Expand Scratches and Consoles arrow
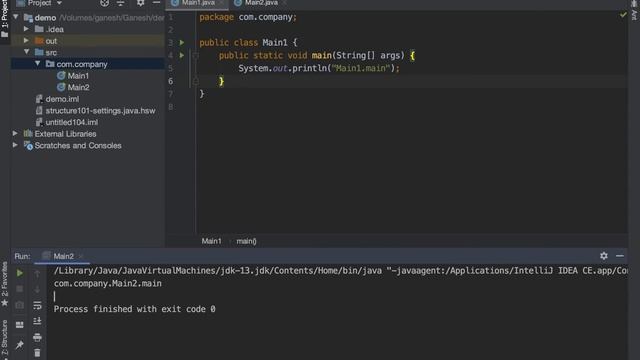 click(x=16, y=145)
